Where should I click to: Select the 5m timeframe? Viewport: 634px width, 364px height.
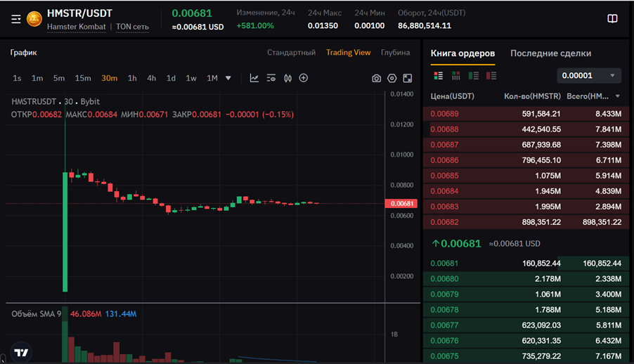tap(59, 78)
